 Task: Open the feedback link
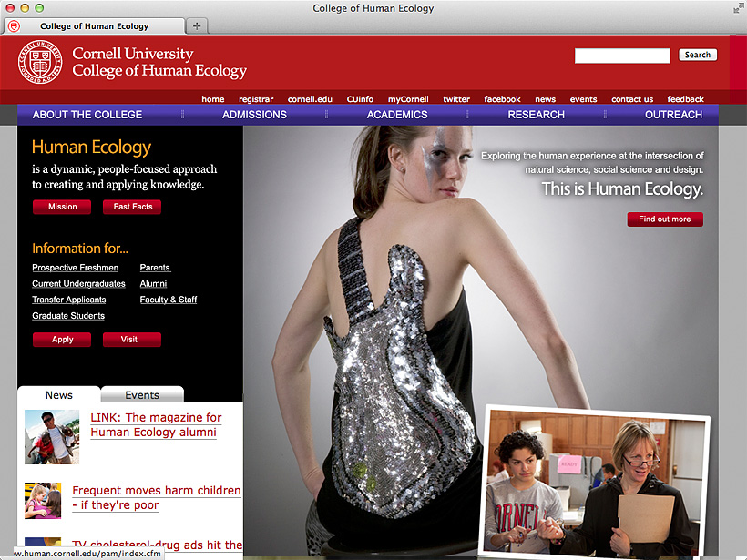tap(686, 99)
